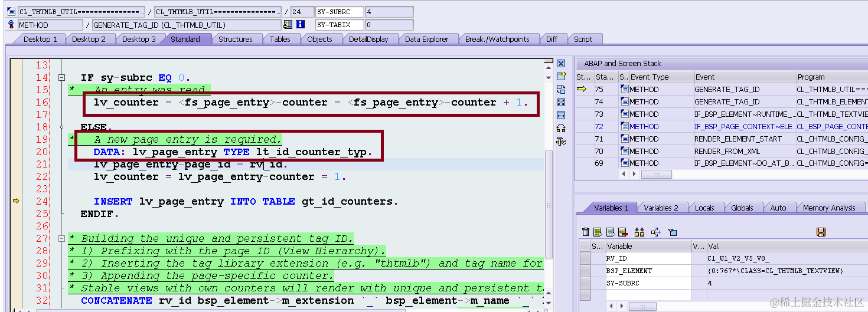This screenshot has width=868, height=312.
Task: Open the Data Explorer tab
Action: [426, 39]
